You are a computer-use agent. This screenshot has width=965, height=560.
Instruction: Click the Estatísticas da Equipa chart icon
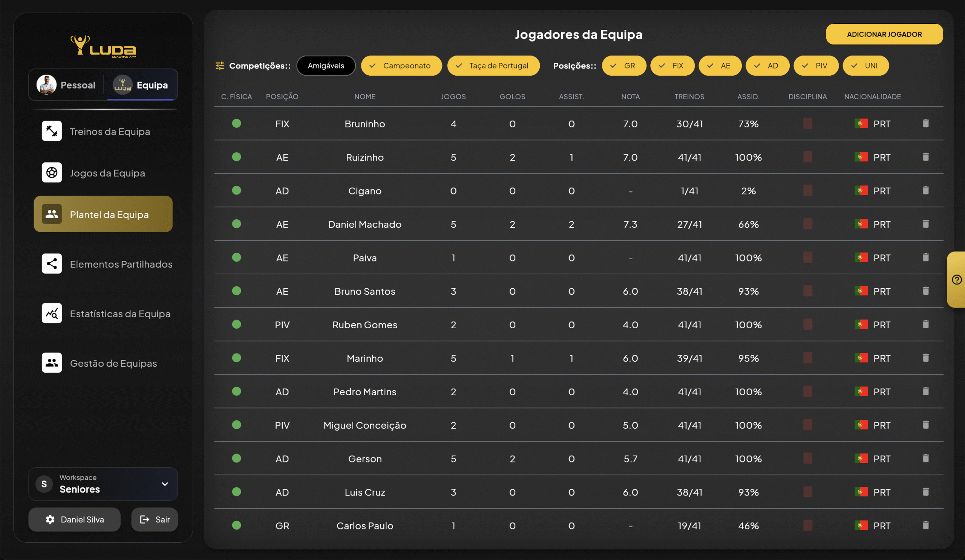click(x=52, y=313)
